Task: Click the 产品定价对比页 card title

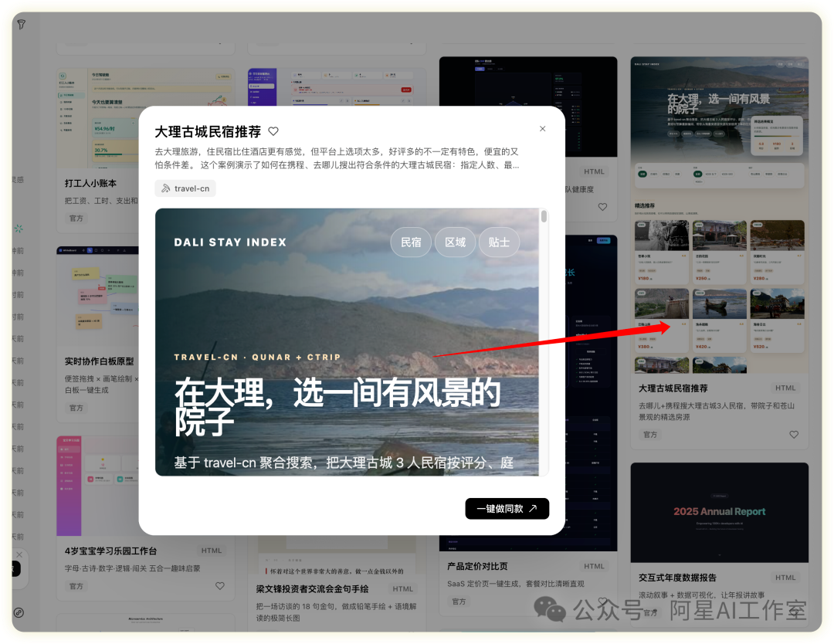Action: [x=478, y=566]
